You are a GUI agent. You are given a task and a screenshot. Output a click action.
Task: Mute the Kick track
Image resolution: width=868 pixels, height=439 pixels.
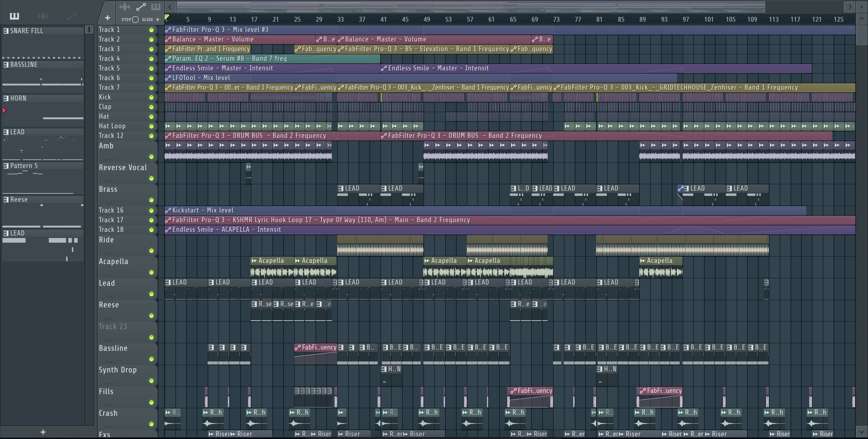(x=151, y=97)
